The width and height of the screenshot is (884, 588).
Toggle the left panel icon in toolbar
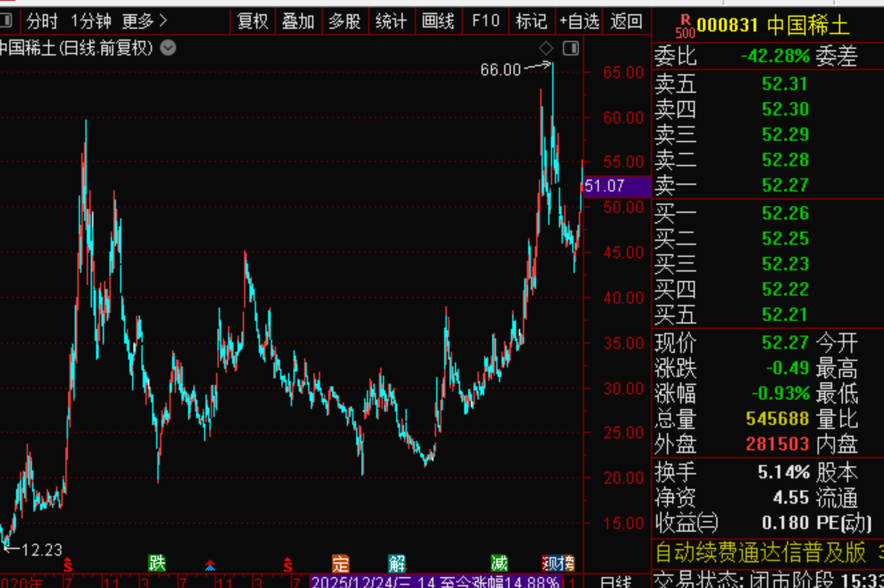point(6,21)
